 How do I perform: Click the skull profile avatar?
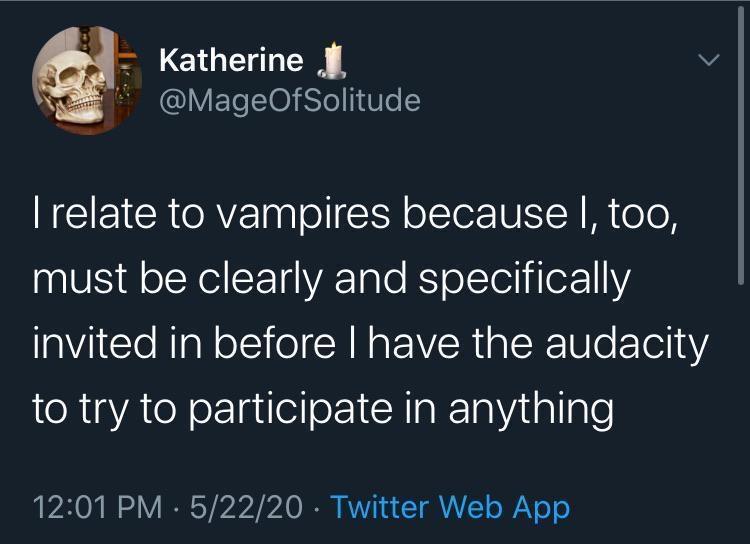(83, 81)
